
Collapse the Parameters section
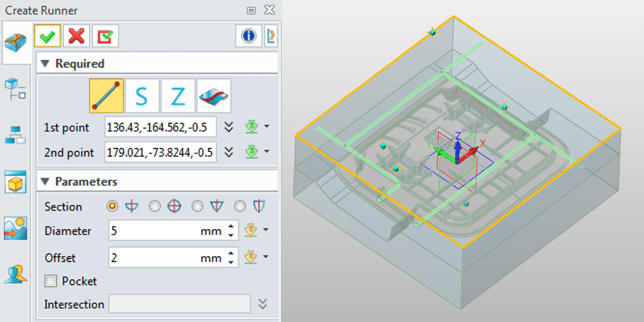tap(45, 182)
